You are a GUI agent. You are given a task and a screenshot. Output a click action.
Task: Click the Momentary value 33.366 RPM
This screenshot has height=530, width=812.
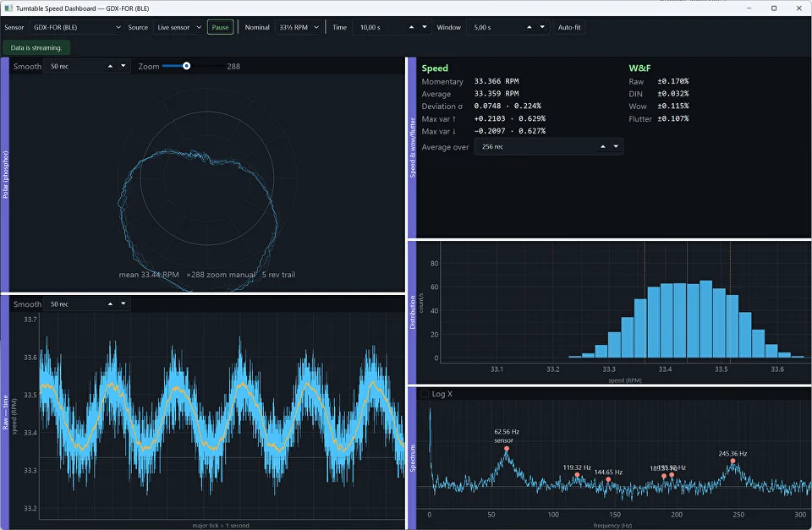click(497, 81)
